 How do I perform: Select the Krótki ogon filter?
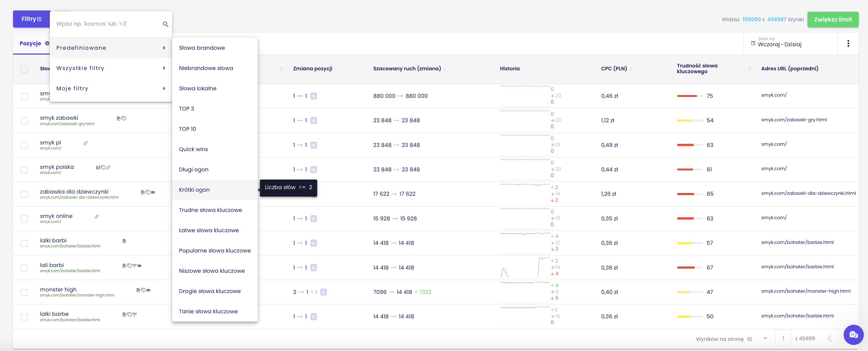point(215,190)
